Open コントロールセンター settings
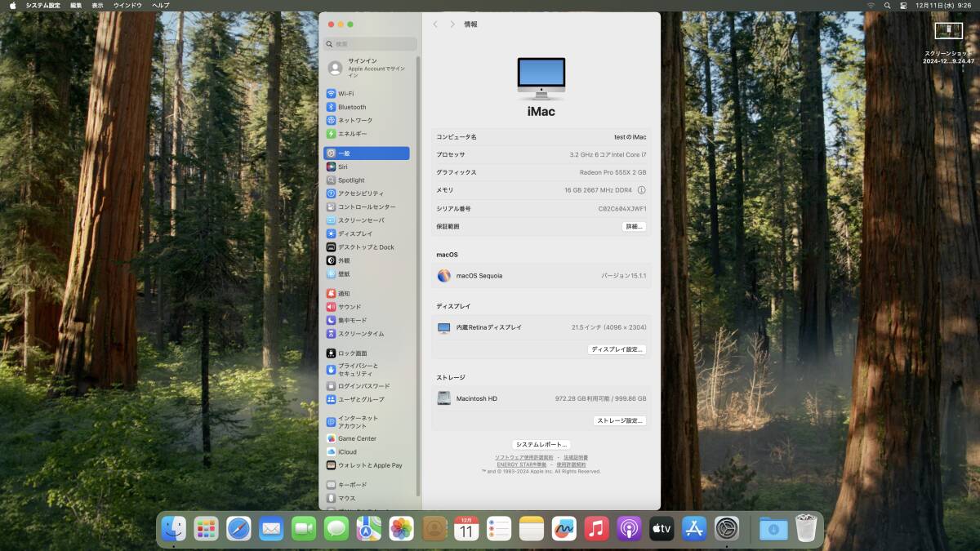 366,207
